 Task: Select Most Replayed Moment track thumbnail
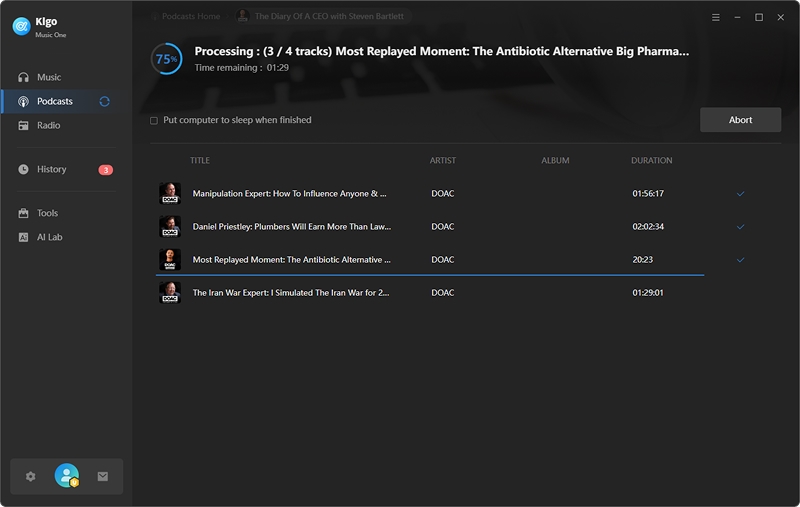(170, 260)
